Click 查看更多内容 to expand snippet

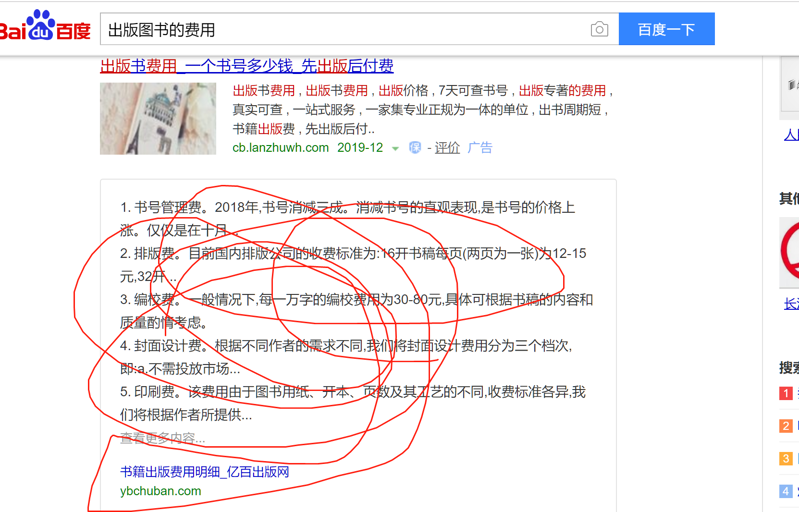click(x=163, y=438)
